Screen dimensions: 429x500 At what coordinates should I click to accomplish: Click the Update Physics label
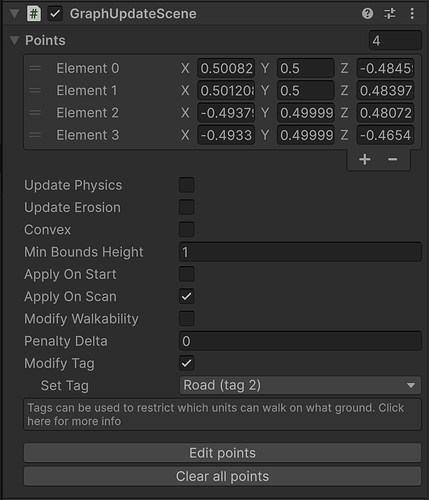pyautogui.click(x=73, y=185)
